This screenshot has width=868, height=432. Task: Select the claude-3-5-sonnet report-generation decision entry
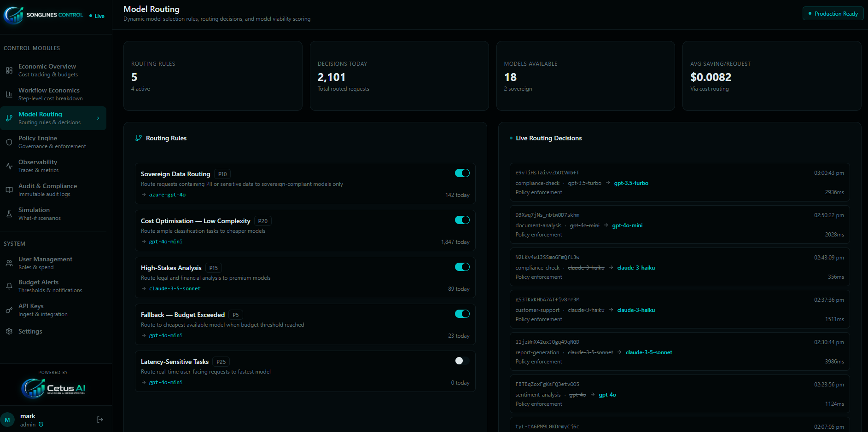(679, 352)
